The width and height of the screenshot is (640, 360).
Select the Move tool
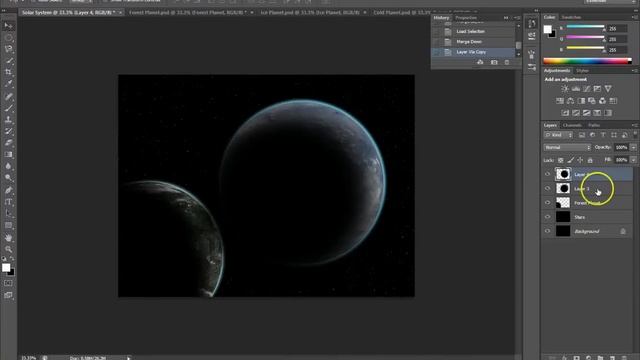[8, 26]
